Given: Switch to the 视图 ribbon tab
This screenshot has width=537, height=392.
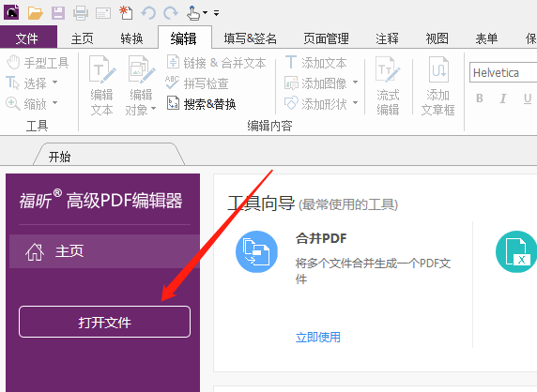Looking at the screenshot, I should (437, 38).
